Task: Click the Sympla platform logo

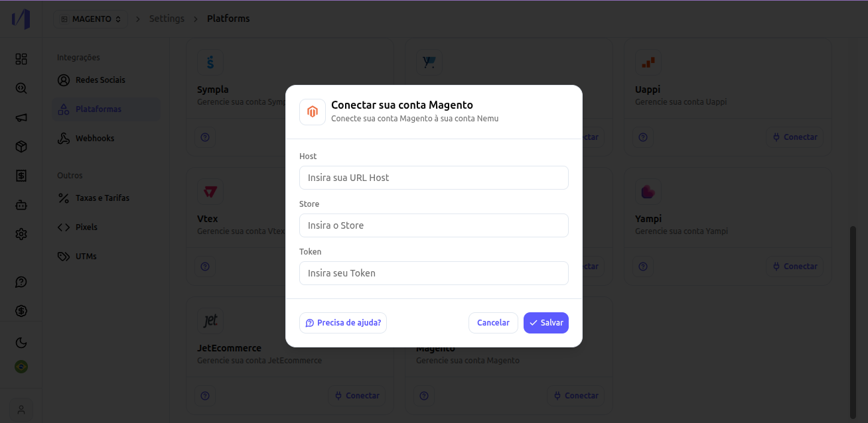Action: tap(210, 62)
